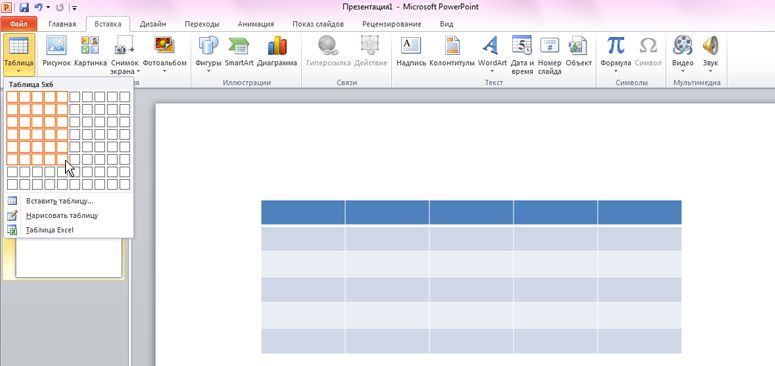This screenshot has height=366, width=775.
Task: Expand the WordArt dropdown arrow
Action: click(x=492, y=71)
